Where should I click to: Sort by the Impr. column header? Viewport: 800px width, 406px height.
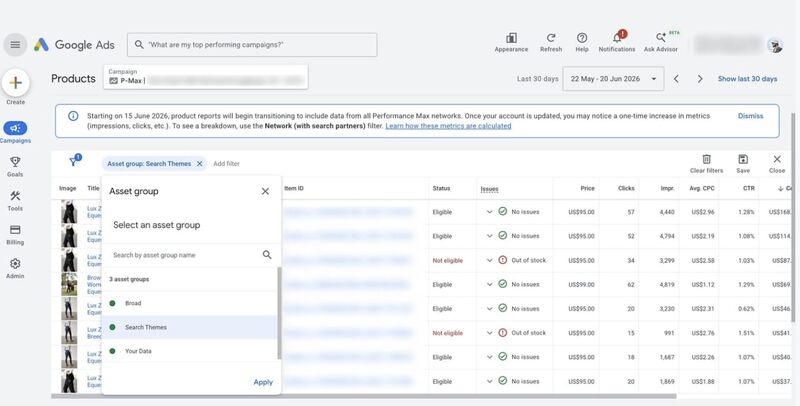(x=667, y=188)
